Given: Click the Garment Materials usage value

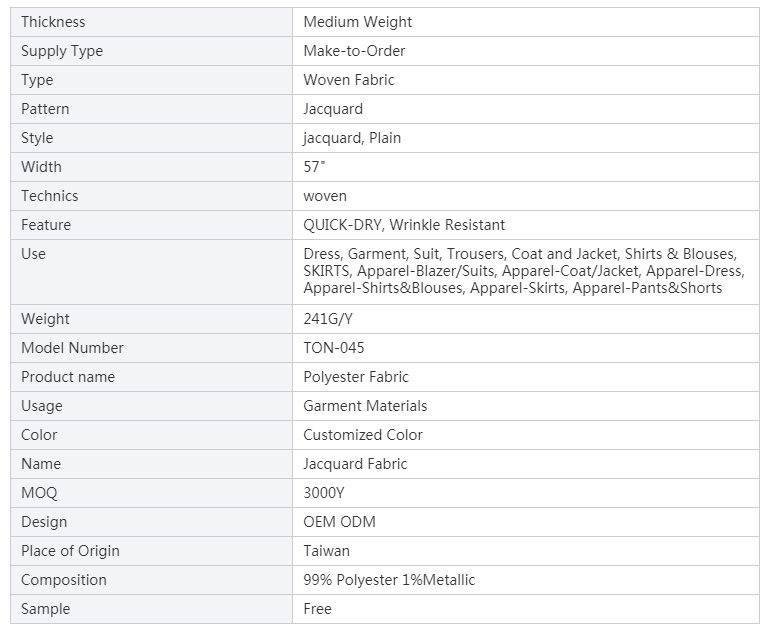Looking at the screenshot, I should tap(365, 406).
